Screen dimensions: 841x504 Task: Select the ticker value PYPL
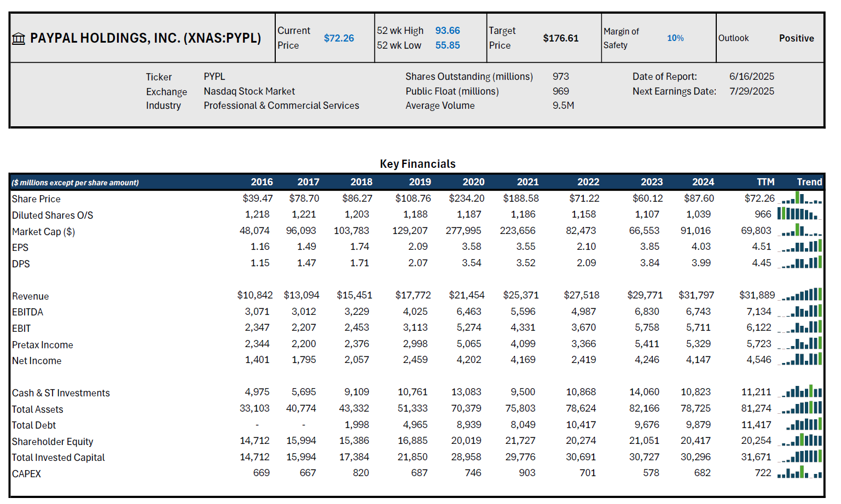tap(214, 77)
